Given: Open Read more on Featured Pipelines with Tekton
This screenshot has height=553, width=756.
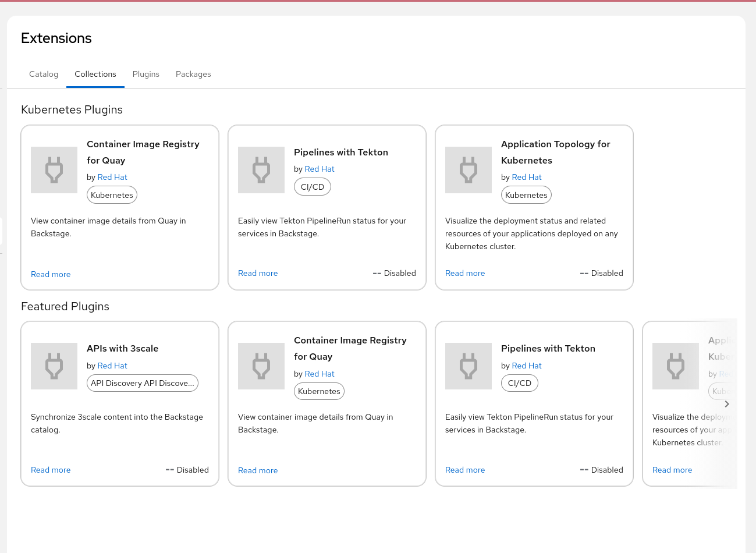Looking at the screenshot, I should pos(465,470).
